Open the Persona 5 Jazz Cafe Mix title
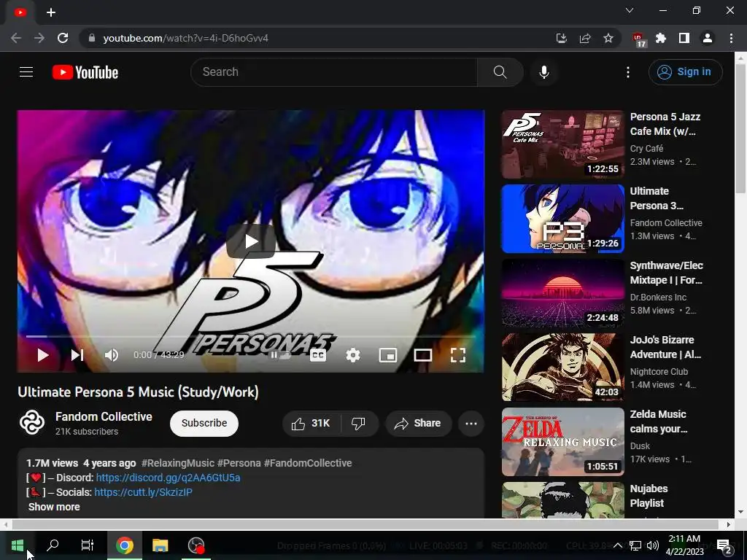 [665, 124]
